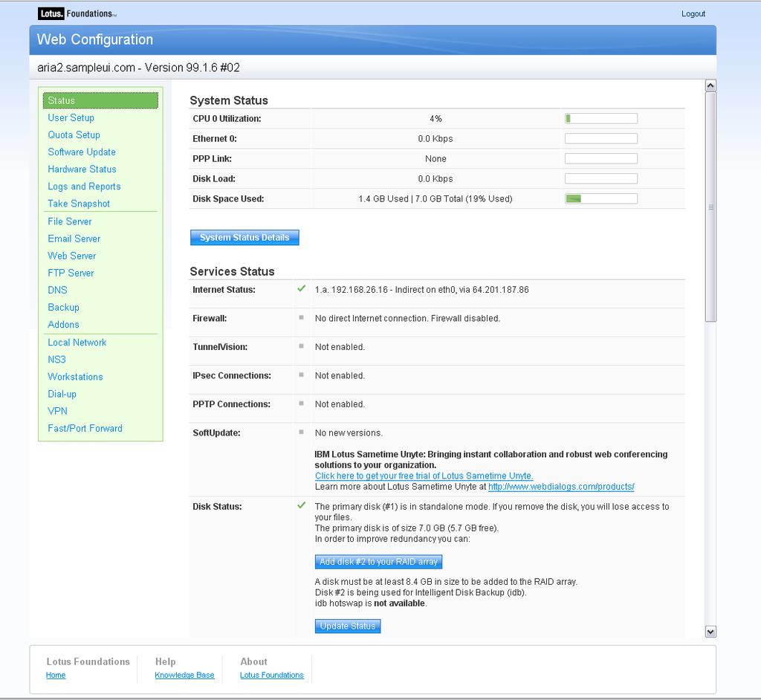Click 'None' PPP Link value
This screenshot has width=761, height=700.
tap(435, 159)
